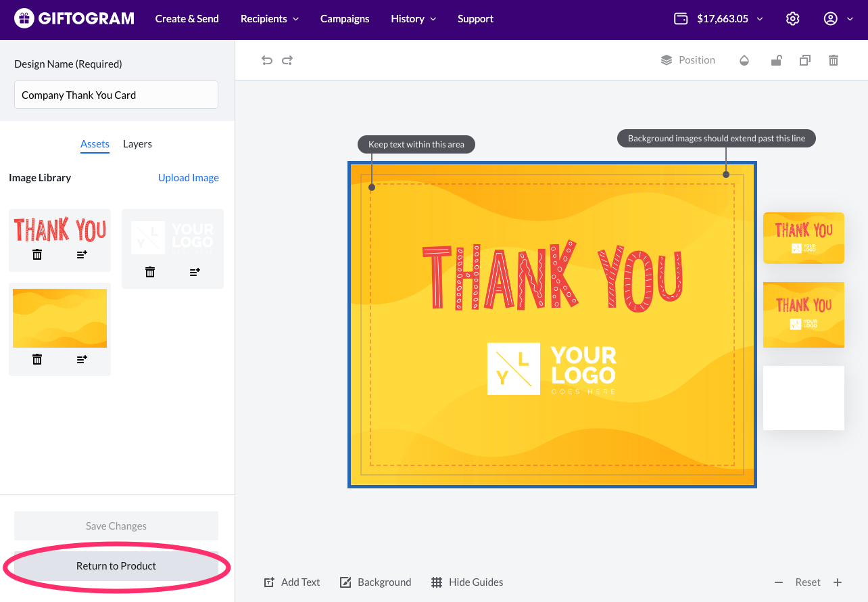Open the settings gear icon
This screenshot has width=868, height=602.
[793, 19]
